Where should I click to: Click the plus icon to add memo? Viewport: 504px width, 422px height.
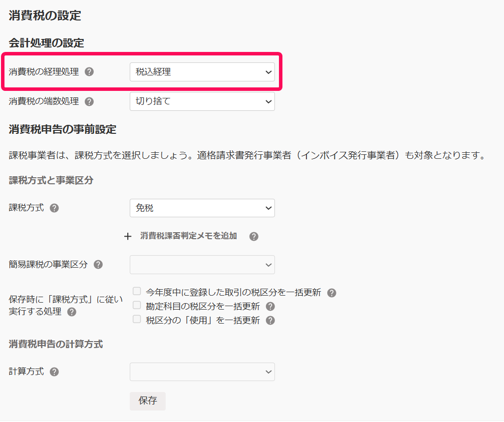[x=128, y=236]
